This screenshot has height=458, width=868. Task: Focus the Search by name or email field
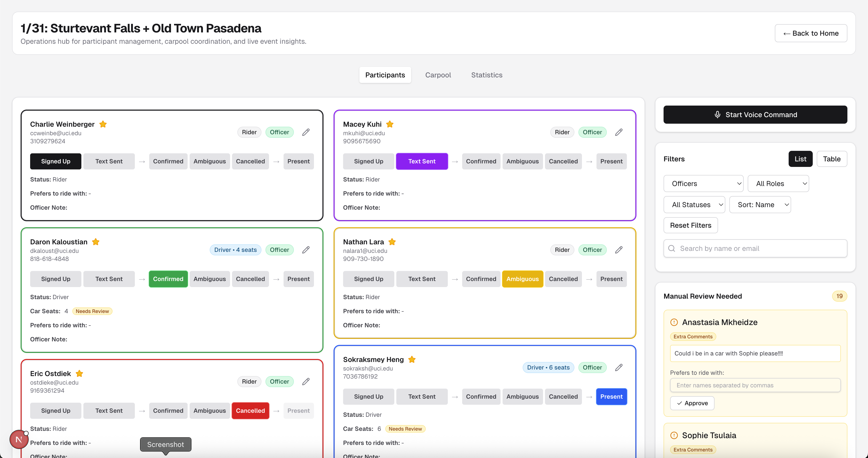(x=755, y=249)
